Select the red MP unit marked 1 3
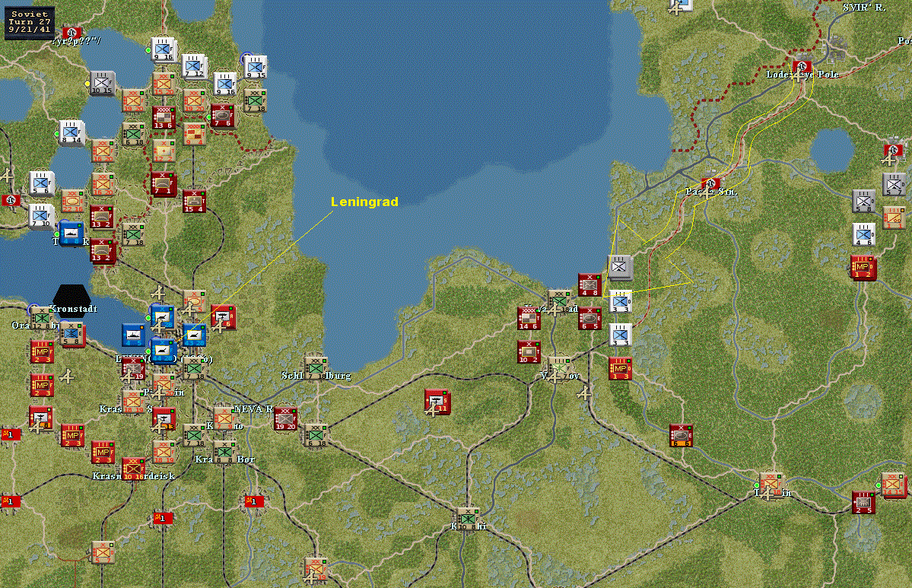 coord(621,368)
